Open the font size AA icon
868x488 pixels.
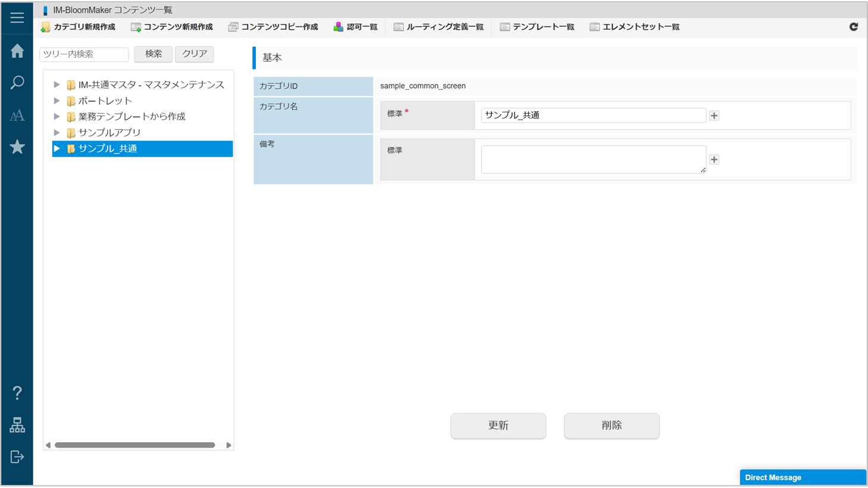pos(17,115)
